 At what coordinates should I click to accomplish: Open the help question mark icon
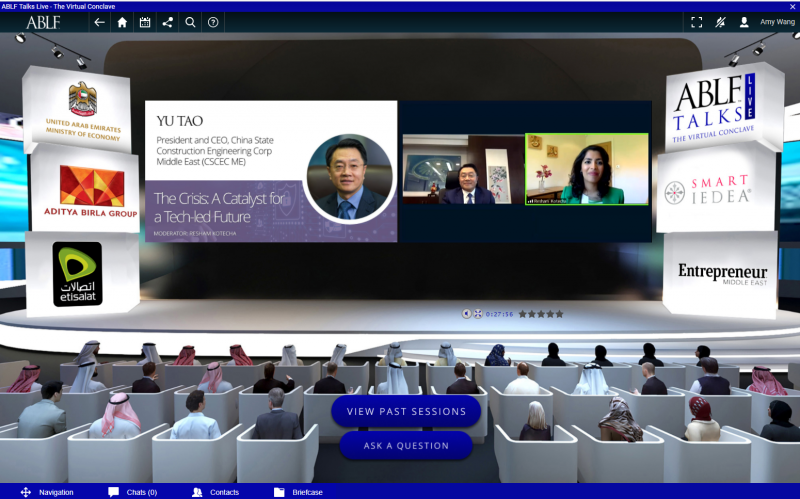point(213,22)
